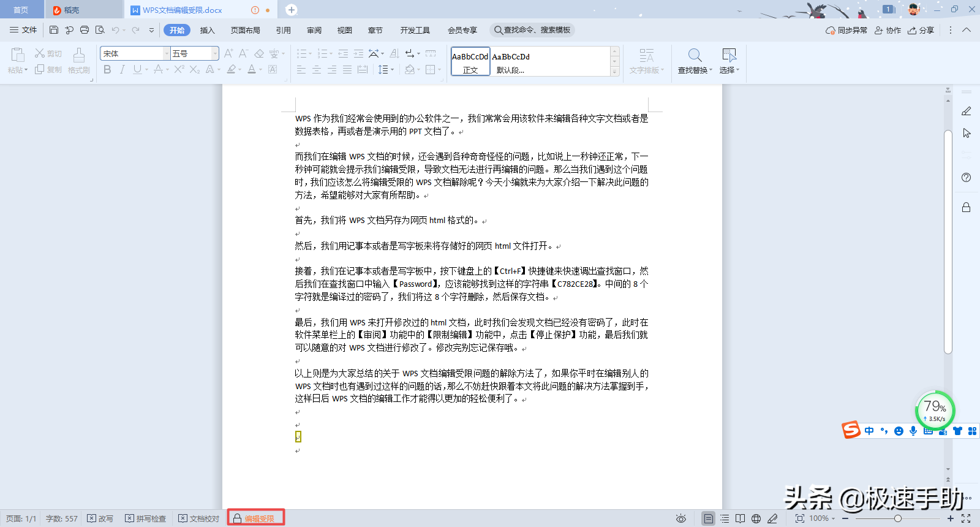Click the character border icon
Image resolution: width=980 pixels, height=527 pixels.
pos(273,69)
